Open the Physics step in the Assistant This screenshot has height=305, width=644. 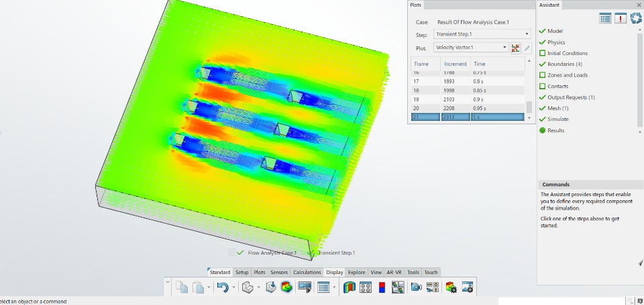556,42
